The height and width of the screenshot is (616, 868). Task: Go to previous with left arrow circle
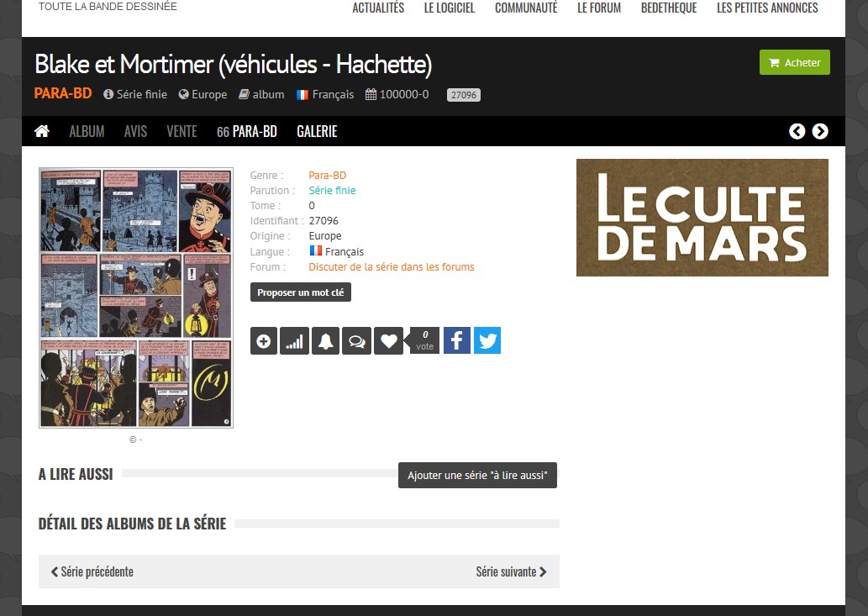click(797, 131)
